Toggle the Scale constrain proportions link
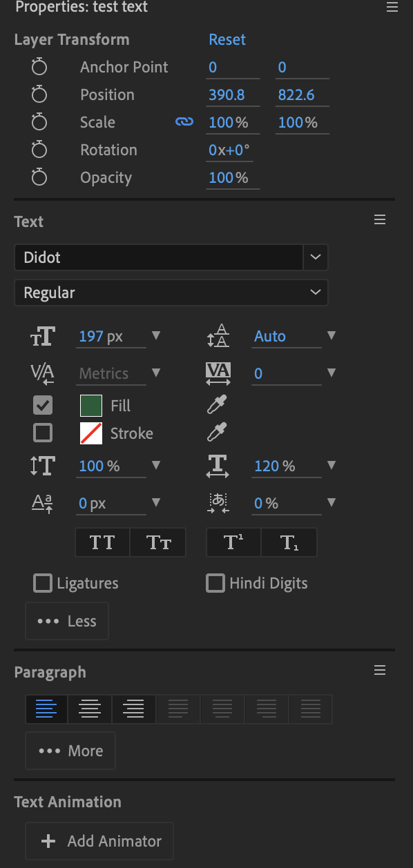This screenshot has width=413, height=868. click(x=184, y=122)
